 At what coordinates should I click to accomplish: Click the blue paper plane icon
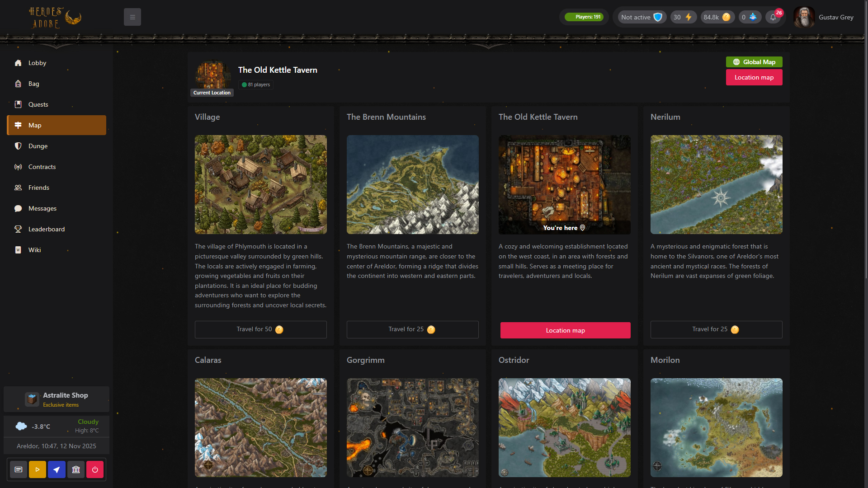57,469
